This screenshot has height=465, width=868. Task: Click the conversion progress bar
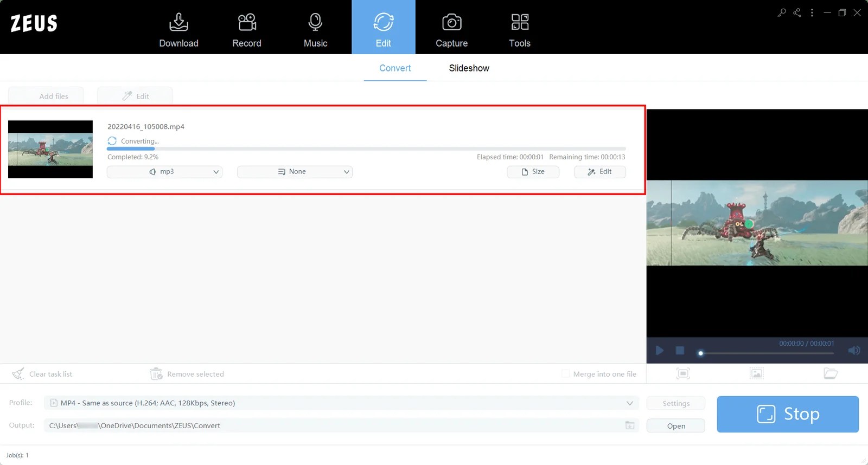tap(366, 148)
